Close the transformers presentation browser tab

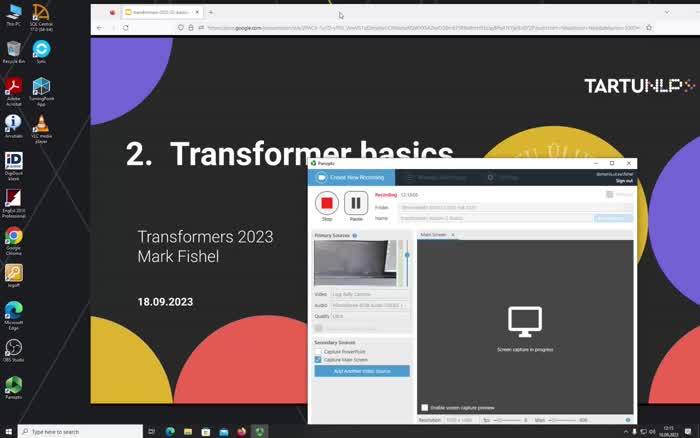click(197, 12)
